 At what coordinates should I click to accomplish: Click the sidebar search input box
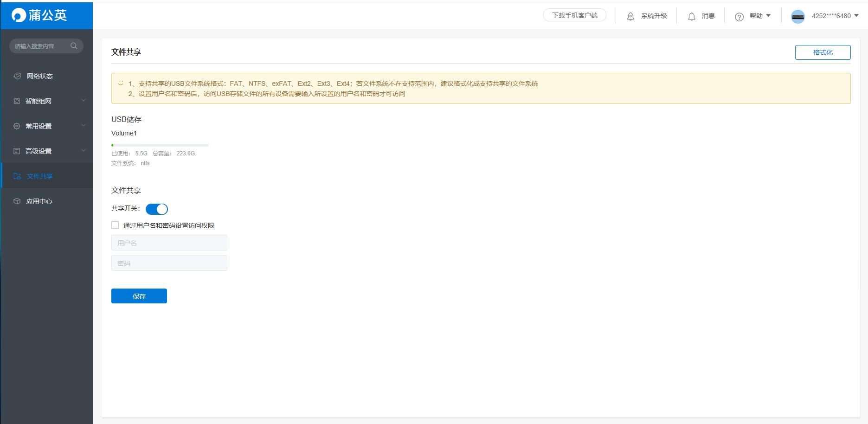point(46,46)
